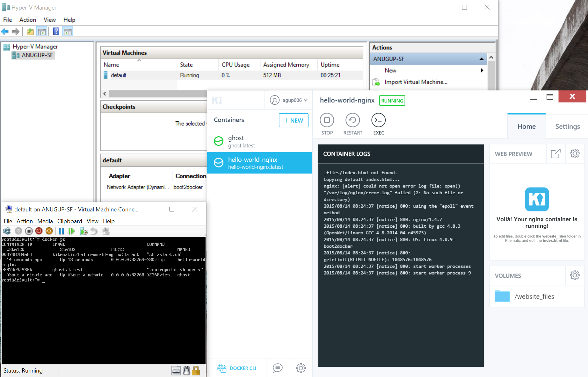Click the Turn Off icon in VM Connection
This screenshot has height=377, width=588.
click(x=29, y=231)
